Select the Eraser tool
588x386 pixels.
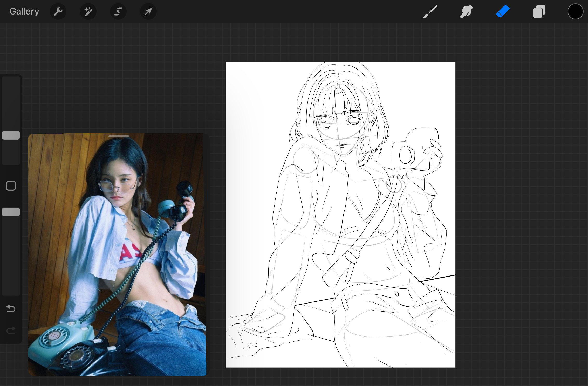point(503,11)
